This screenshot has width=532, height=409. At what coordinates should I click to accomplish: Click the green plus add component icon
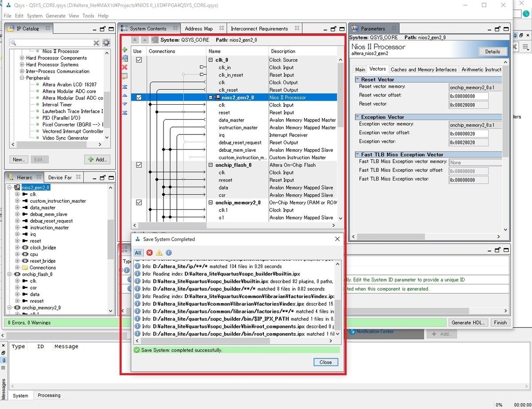tap(125, 50)
